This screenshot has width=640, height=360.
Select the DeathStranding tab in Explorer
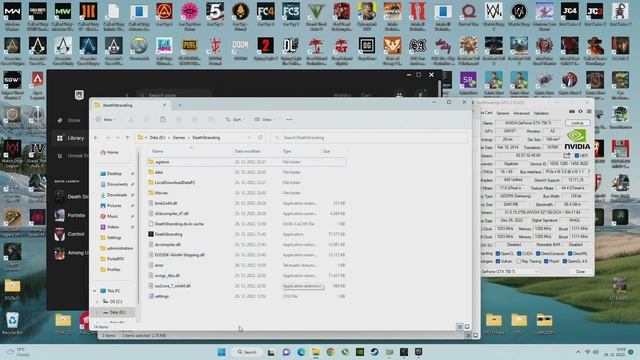tap(130, 105)
